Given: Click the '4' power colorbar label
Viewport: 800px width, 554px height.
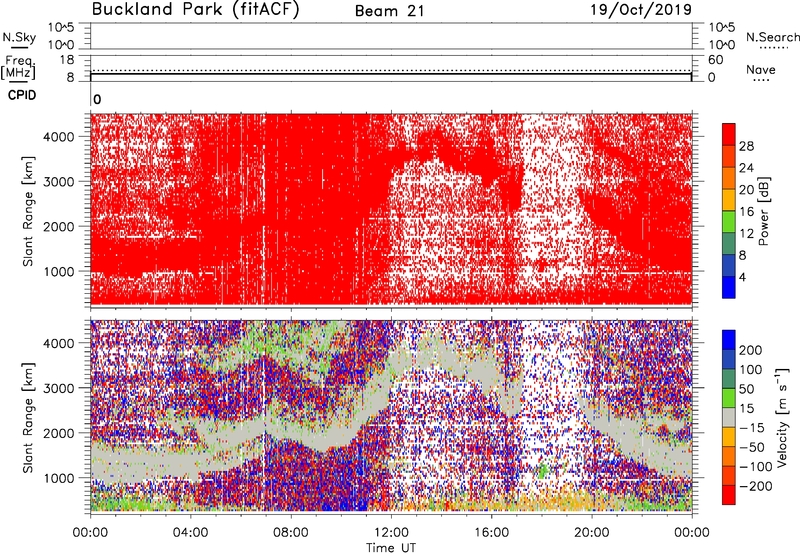Looking at the screenshot, I should click(742, 277).
